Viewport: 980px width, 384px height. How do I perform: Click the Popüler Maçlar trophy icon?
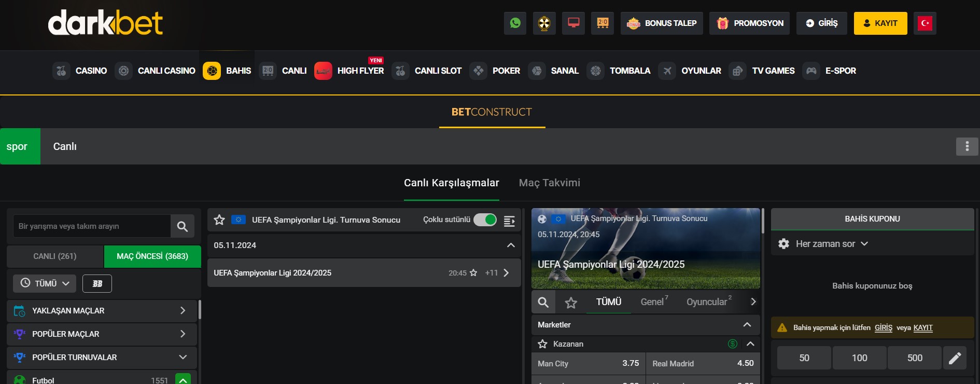(x=20, y=334)
